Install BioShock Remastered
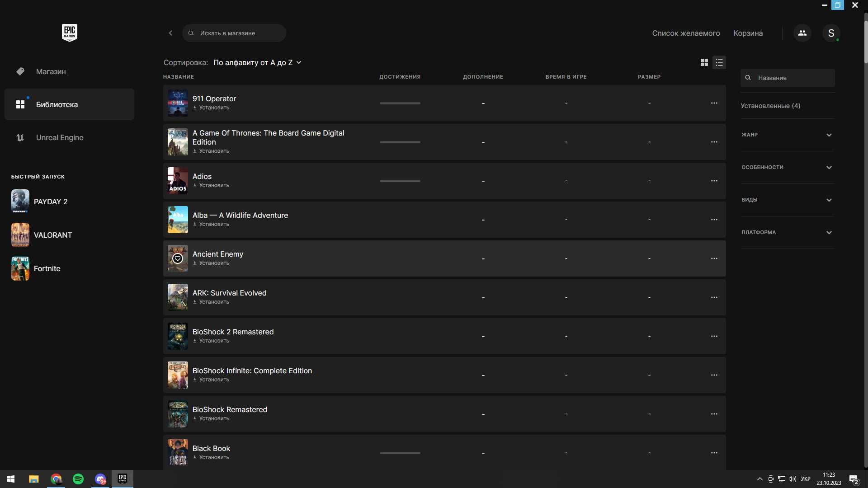868x488 pixels. pos(211,418)
